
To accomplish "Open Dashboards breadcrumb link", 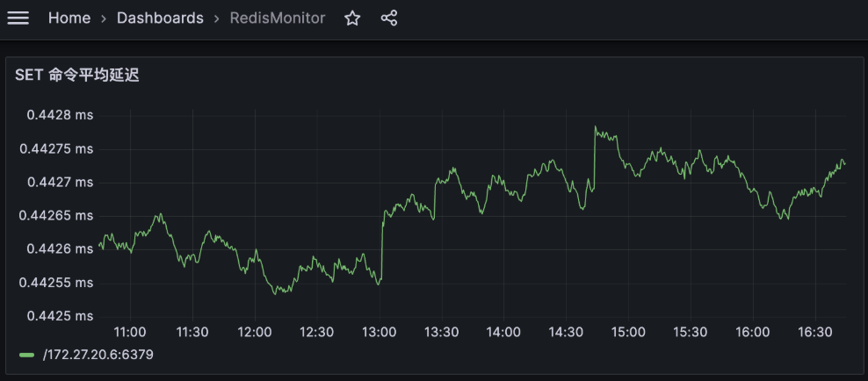I will pyautogui.click(x=160, y=18).
